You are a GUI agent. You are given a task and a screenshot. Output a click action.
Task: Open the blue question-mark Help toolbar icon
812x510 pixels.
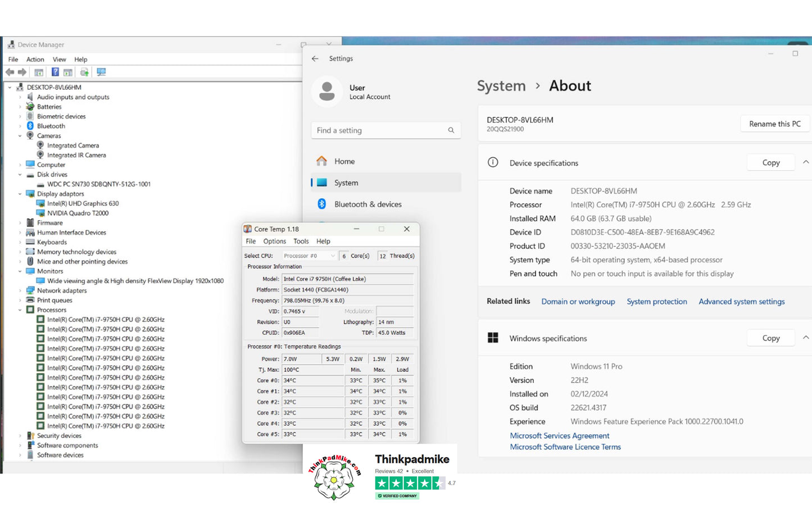(x=55, y=72)
